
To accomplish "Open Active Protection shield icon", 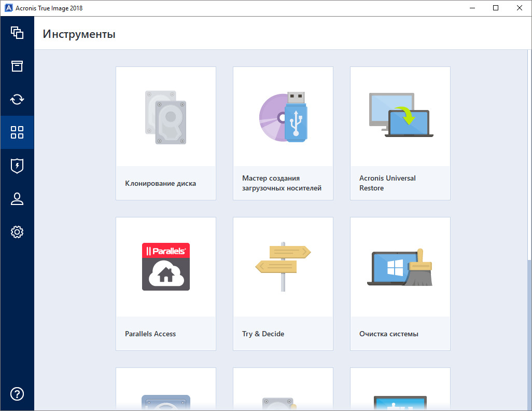I will coord(17,166).
